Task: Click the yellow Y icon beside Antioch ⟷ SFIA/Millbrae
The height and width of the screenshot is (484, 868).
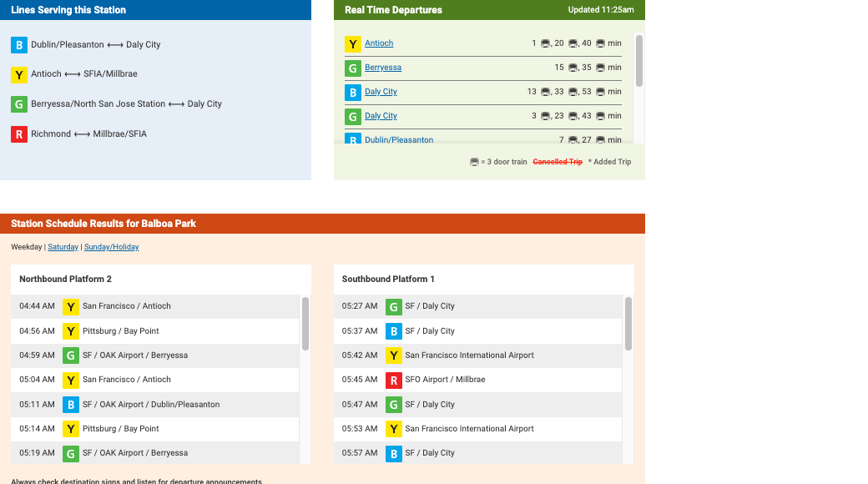Action: 19,75
